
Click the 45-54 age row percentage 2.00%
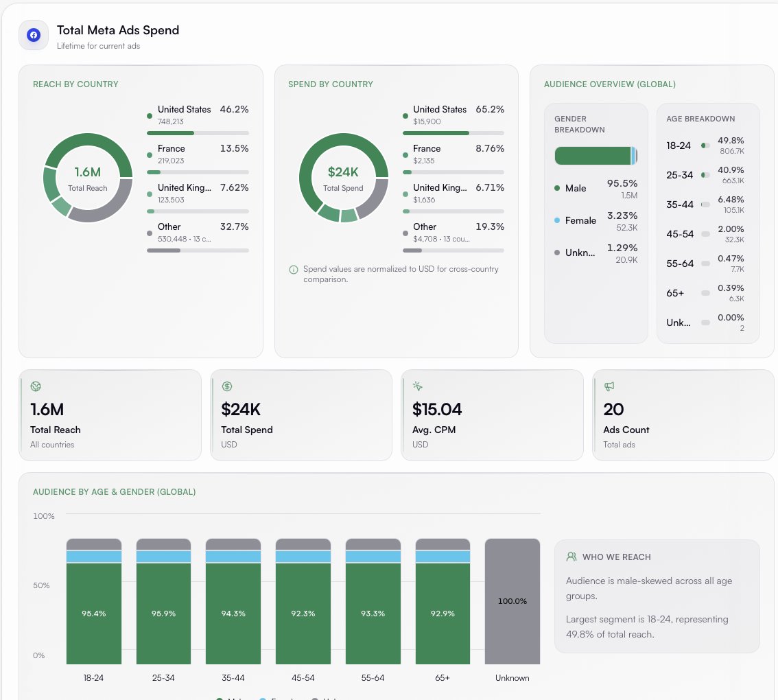click(731, 229)
